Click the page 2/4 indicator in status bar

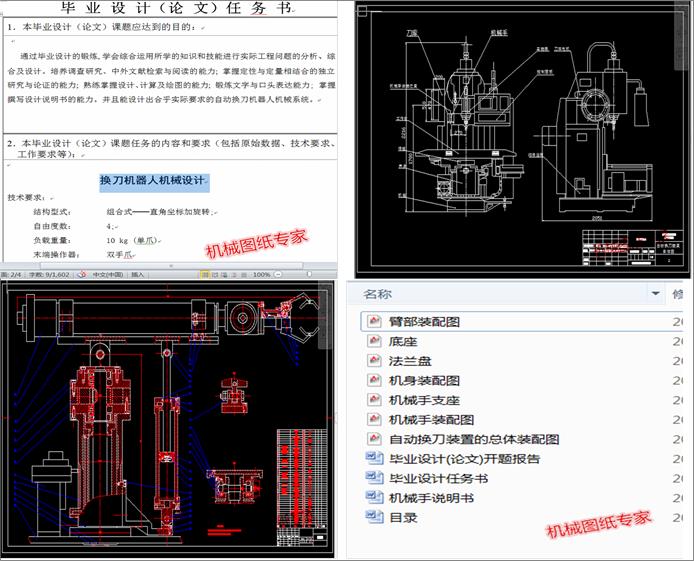tap(12, 275)
